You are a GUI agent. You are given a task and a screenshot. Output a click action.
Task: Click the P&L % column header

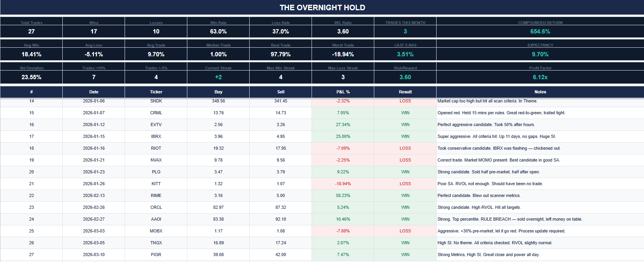pyautogui.click(x=343, y=92)
